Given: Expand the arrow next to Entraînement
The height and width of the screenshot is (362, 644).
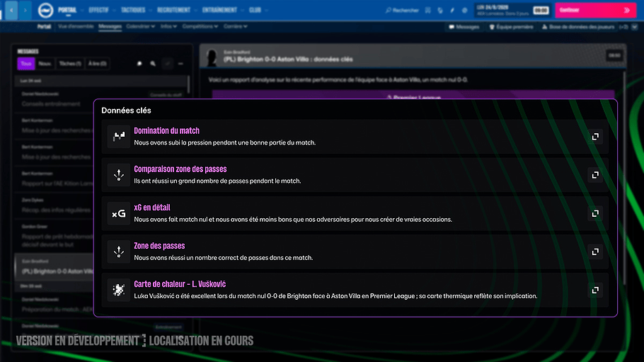Looking at the screenshot, I should 242,11.
